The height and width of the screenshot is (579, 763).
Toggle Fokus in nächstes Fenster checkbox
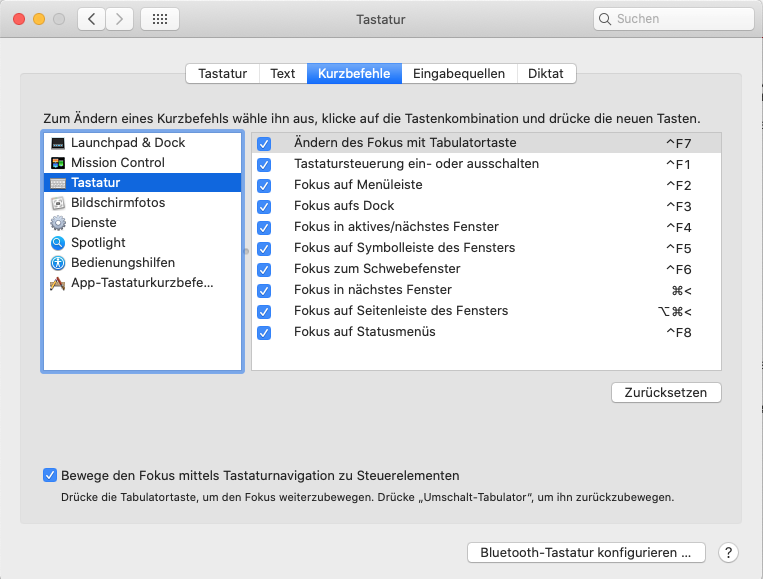point(264,290)
